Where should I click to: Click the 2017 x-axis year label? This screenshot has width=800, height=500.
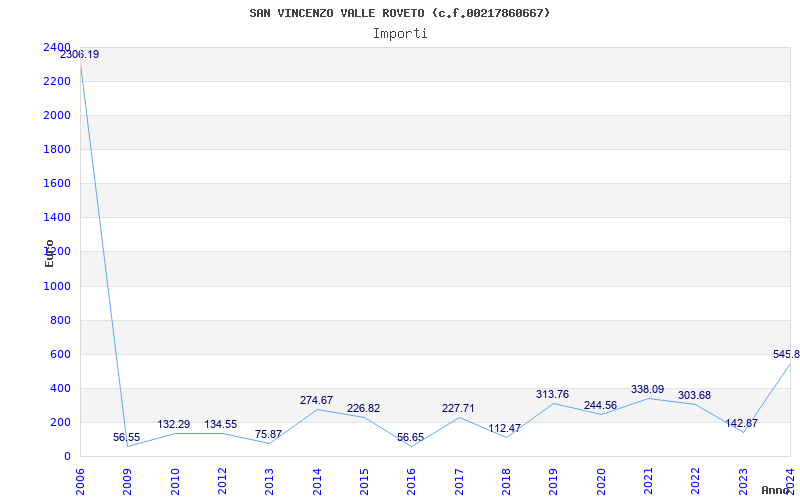click(459, 481)
